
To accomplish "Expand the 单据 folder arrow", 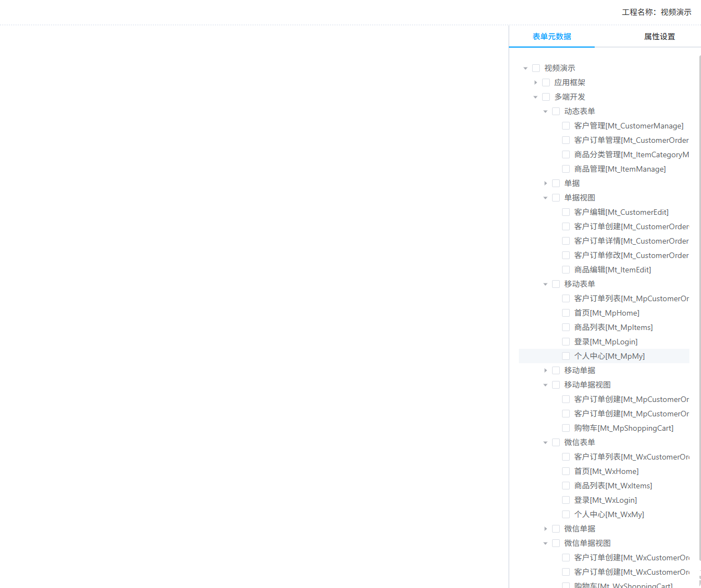I will [x=545, y=183].
